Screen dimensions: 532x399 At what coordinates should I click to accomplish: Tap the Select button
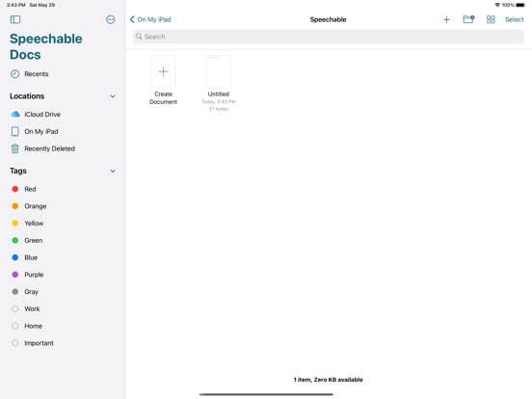514,19
